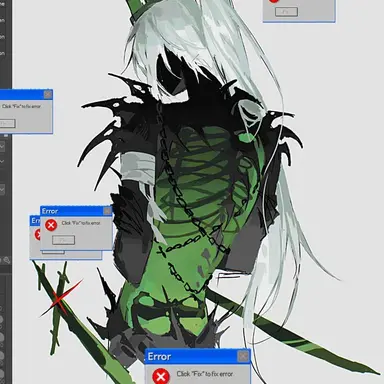Click the message text in the dialog overlapping the side panel
The width and height of the screenshot is (384, 384).
(21, 106)
